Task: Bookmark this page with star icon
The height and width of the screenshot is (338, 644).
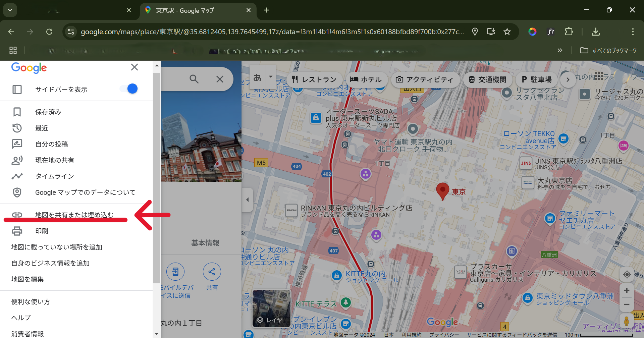Action: 507,32
